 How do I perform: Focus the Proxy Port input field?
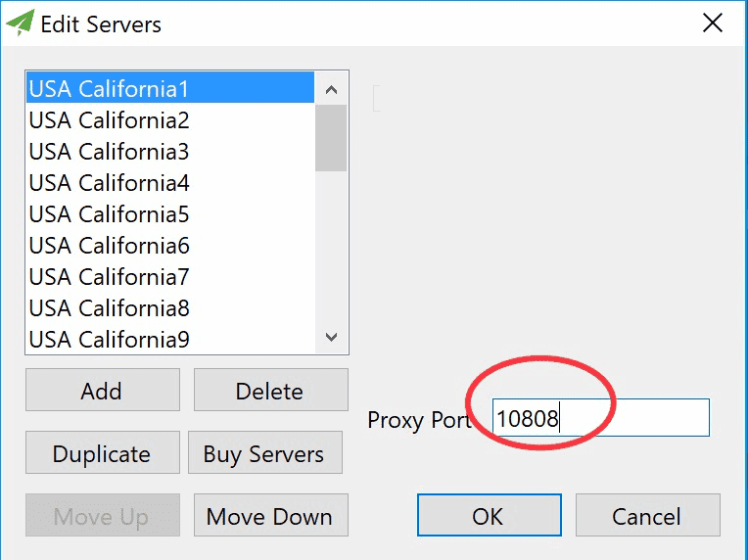600,418
